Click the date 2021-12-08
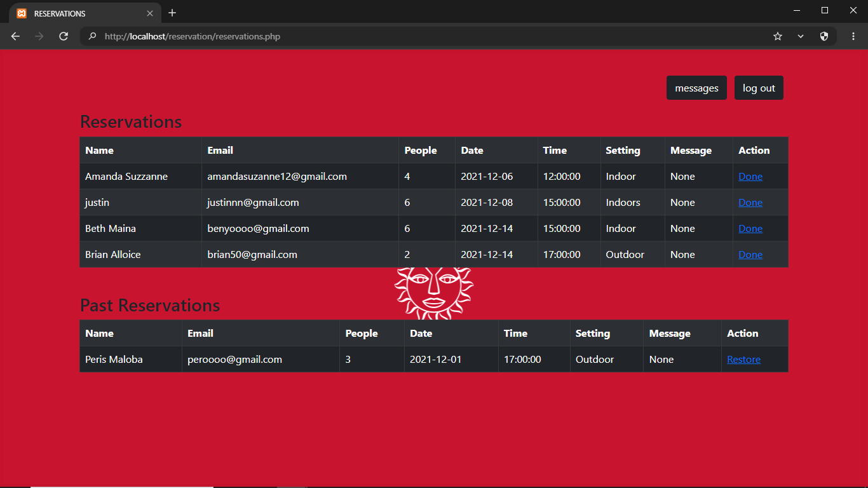 pyautogui.click(x=487, y=203)
